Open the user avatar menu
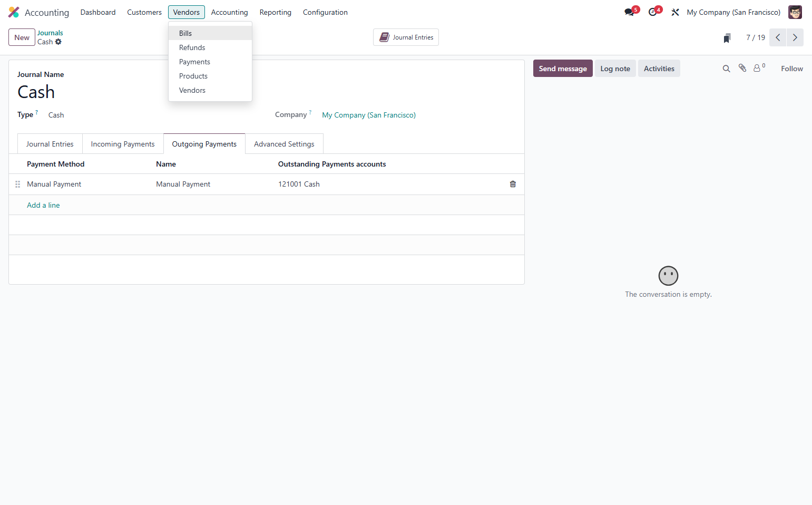 pyautogui.click(x=795, y=12)
